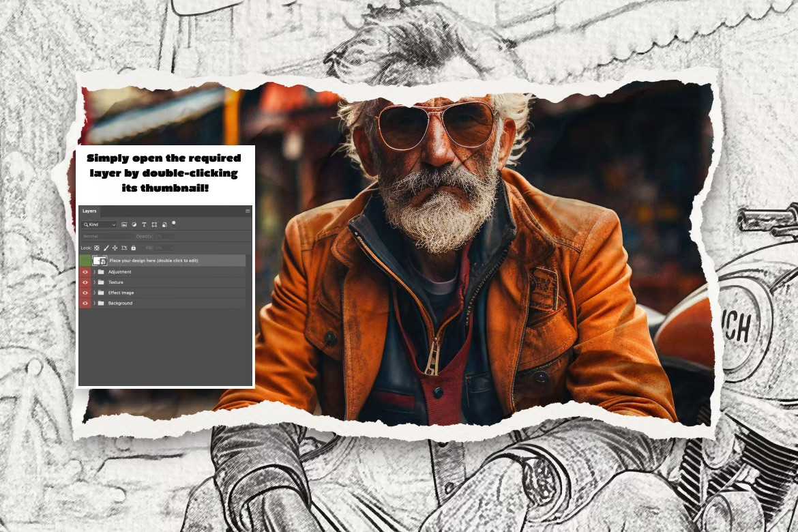Select the shape layers filter icon
This screenshot has width=798, height=532.
coord(155,224)
